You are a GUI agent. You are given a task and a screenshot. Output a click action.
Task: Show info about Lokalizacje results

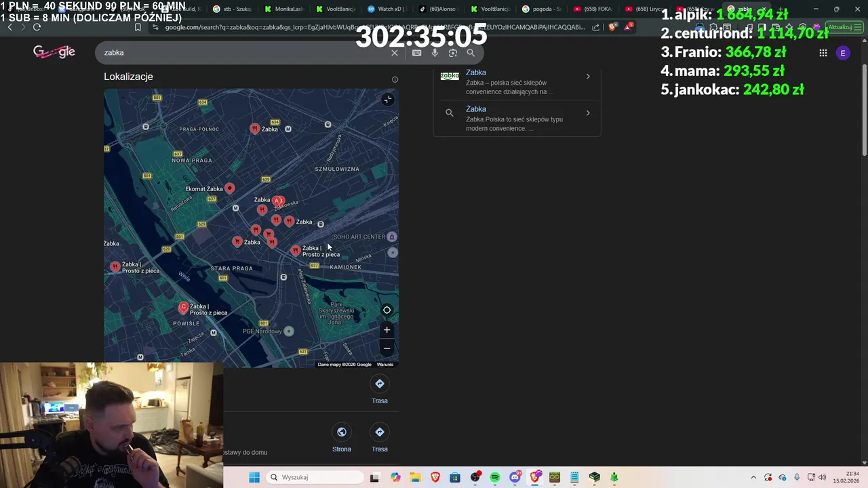395,79
